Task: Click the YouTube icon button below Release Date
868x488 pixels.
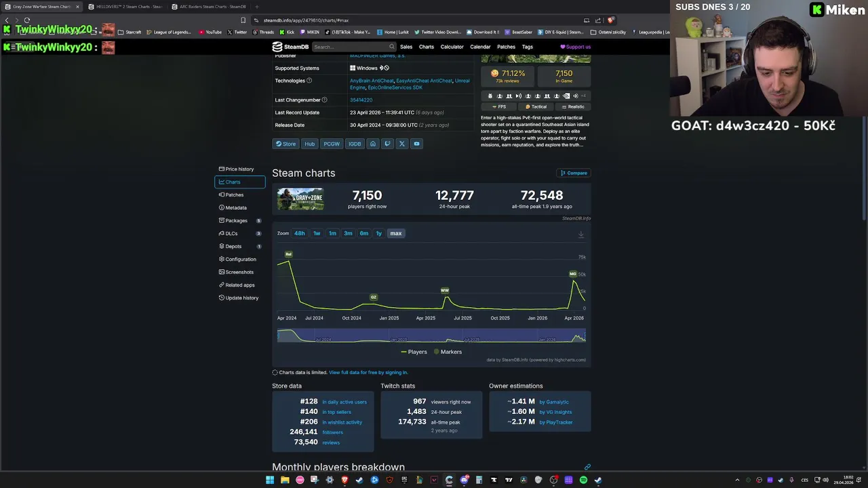Action: (x=416, y=144)
